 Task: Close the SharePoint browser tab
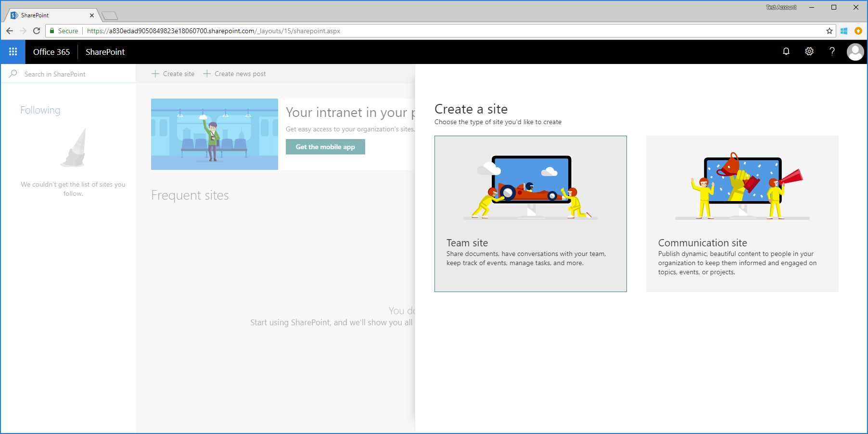(x=92, y=15)
